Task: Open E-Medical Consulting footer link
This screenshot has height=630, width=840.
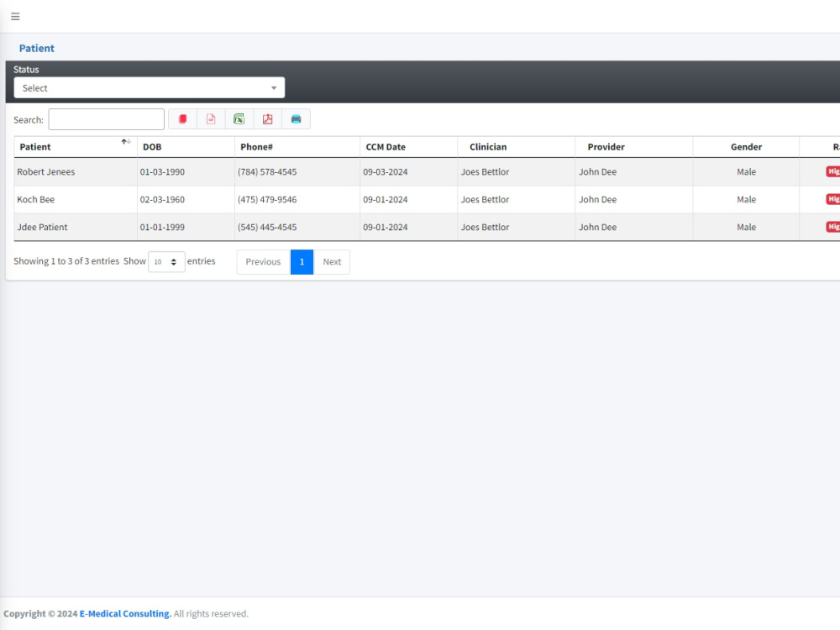Action: click(125, 614)
